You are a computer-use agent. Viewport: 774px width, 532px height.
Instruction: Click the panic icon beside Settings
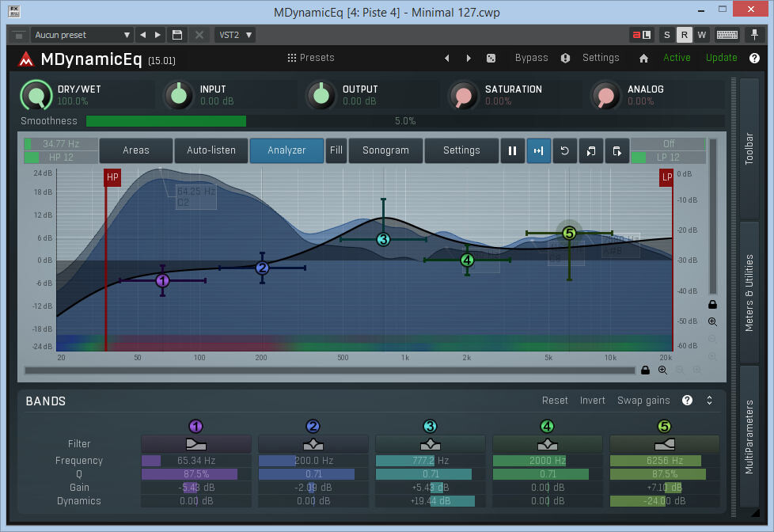click(565, 59)
